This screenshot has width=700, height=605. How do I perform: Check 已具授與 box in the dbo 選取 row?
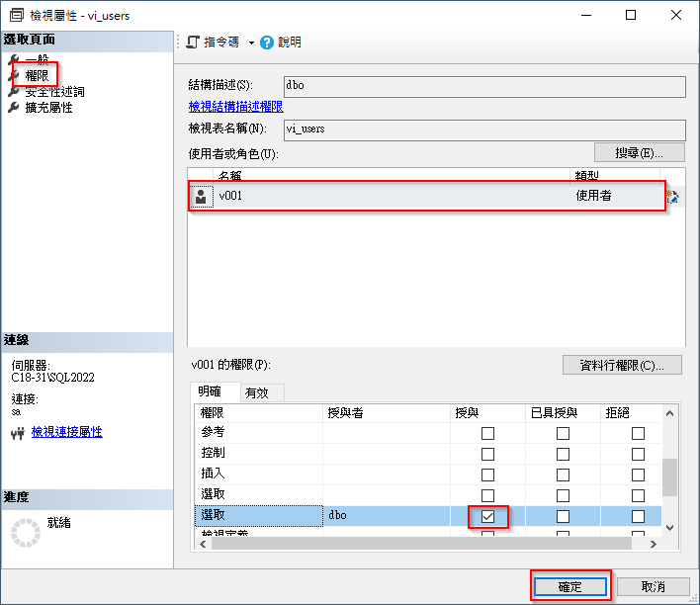pos(563,517)
